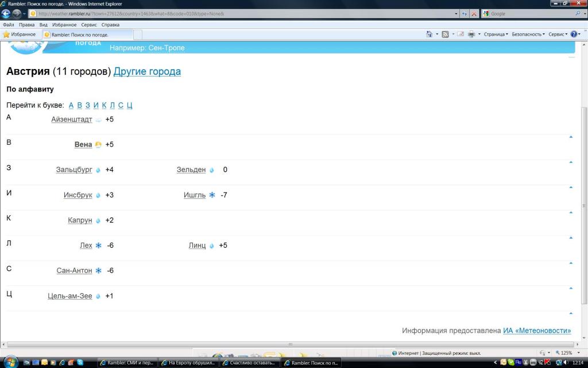Click into the Google search box

(x=528, y=14)
